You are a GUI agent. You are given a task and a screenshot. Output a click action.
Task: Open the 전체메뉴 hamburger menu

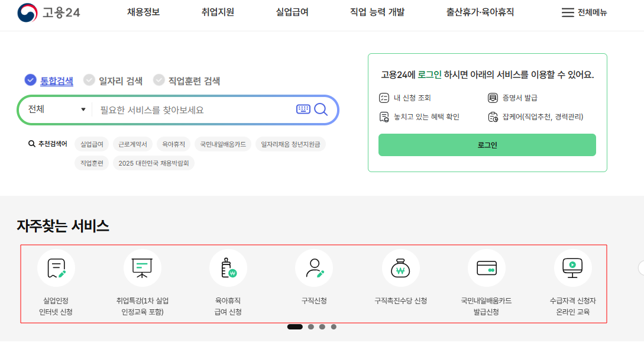coord(584,12)
